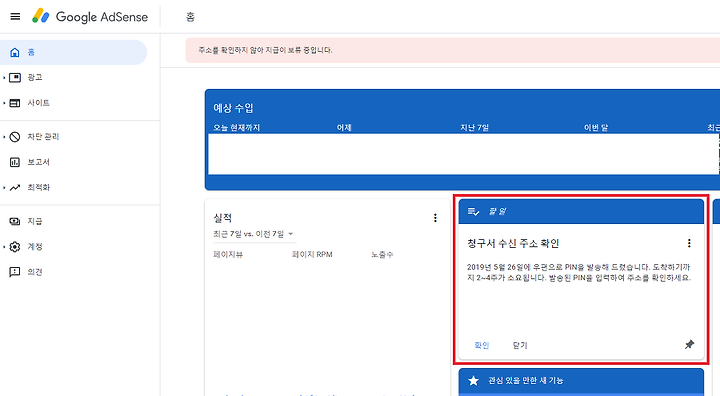The height and width of the screenshot is (396, 720).
Task: Click the 오늘 현재까지 column label
Action: (236, 128)
